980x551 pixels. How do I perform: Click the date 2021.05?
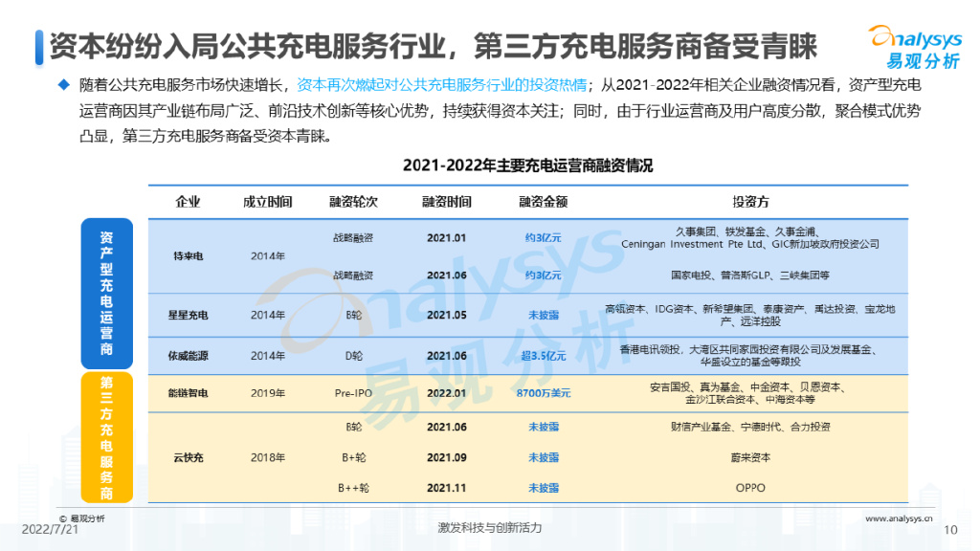pos(446,315)
